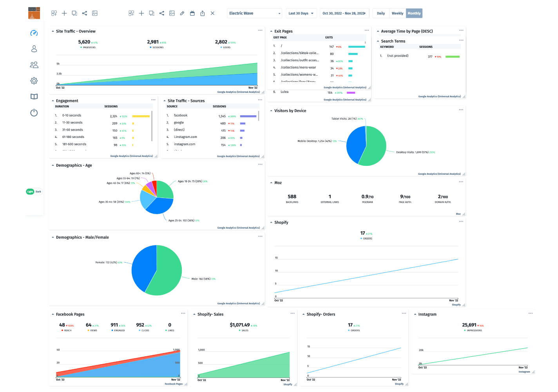558x392 pixels.
Task: Click the export upload icon in toolbar
Action: (203, 13)
